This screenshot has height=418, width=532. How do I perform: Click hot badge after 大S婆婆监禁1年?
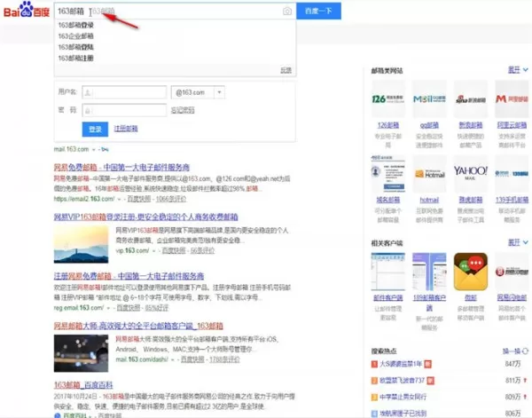428,365
